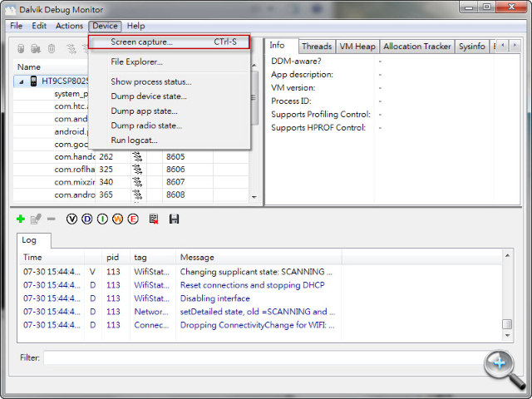Click the Edit filter icon
This screenshot has width=532, height=399.
[36, 219]
